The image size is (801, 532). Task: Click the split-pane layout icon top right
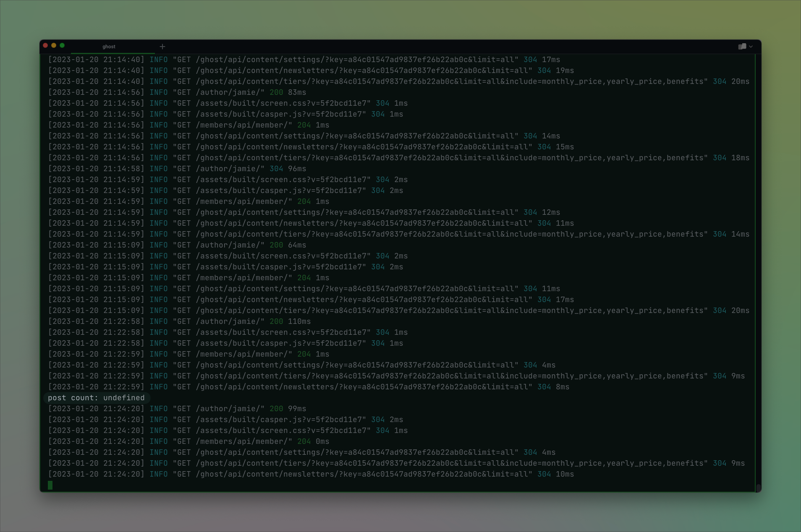coord(742,47)
